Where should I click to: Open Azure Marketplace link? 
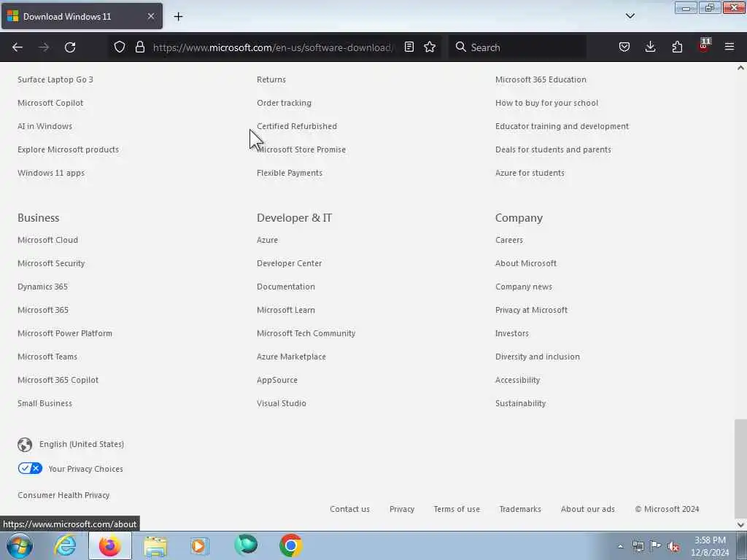tap(291, 357)
